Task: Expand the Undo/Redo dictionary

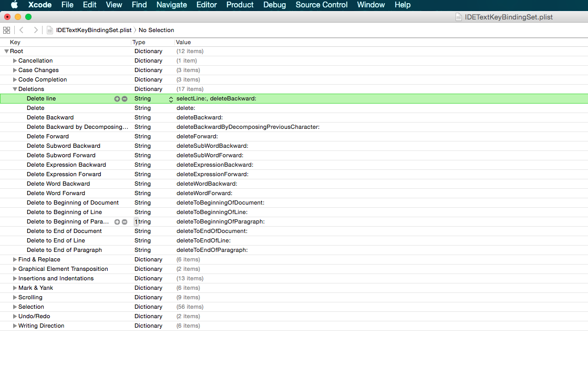Action: click(15, 316)
